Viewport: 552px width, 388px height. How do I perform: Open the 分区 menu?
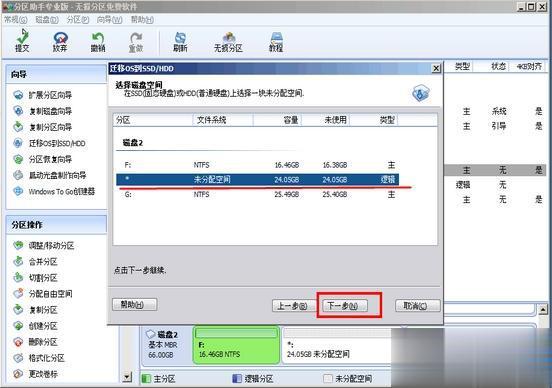(78, 20)
